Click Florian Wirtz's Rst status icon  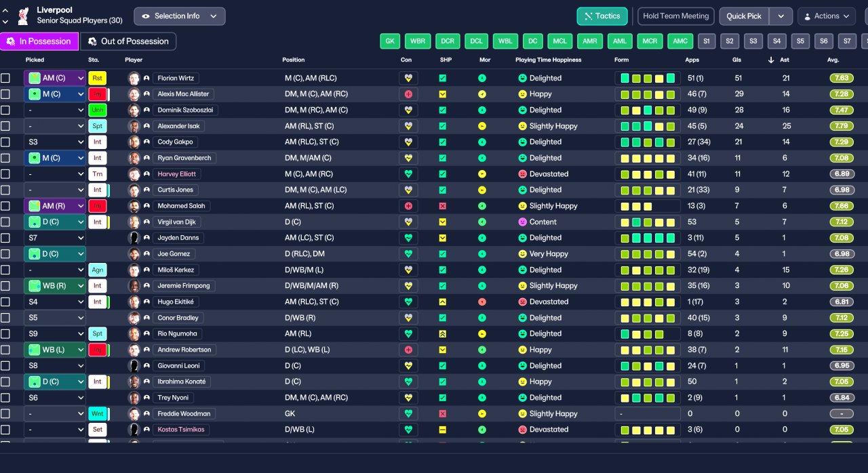pyautogui.click(x=97, y=78)
